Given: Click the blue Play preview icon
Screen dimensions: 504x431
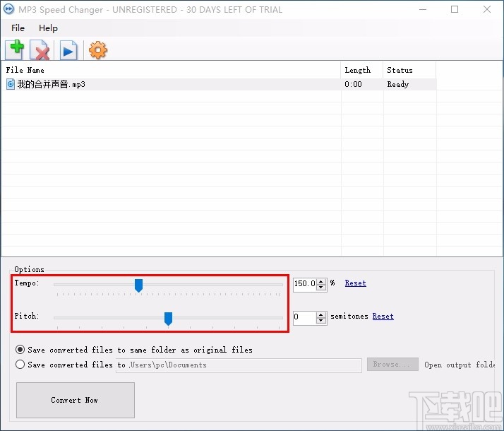Looking at the screenshot, I should tap(68, 50).
